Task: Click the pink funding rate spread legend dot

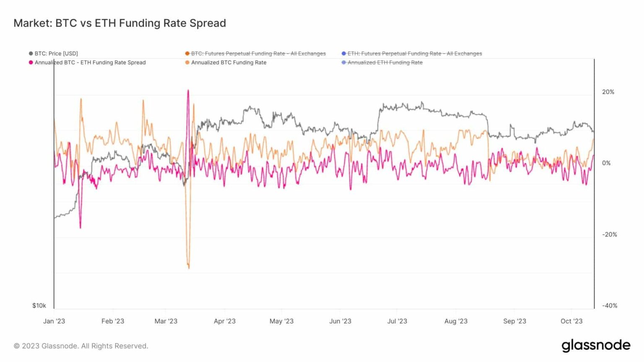Action: click(x=31, y=62)
